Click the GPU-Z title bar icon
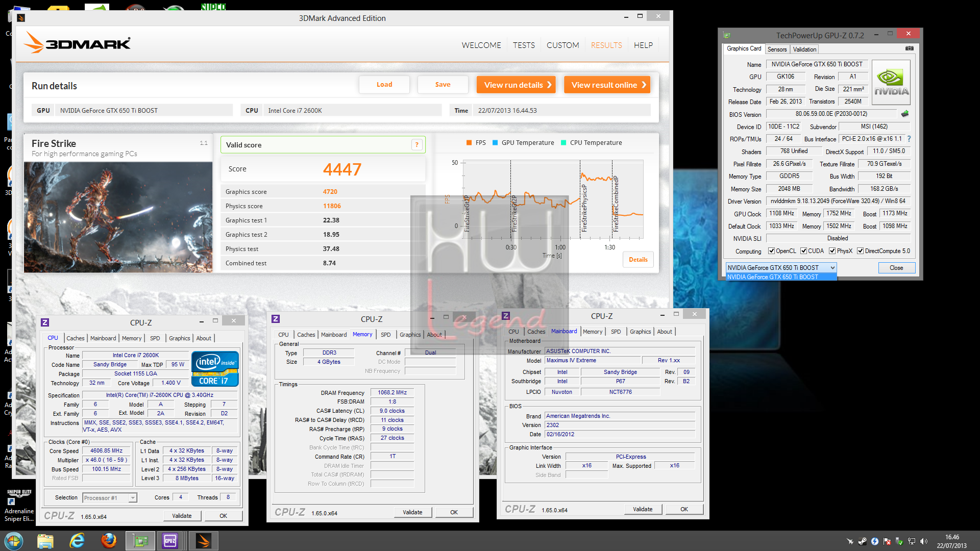The image size is (980, 551). click(x=727, y=35)
